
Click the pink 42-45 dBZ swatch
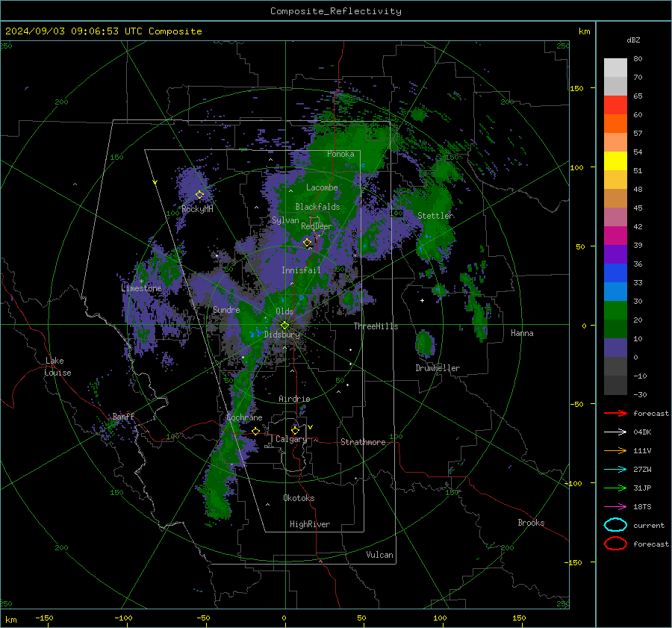click(x=615, y=217)
